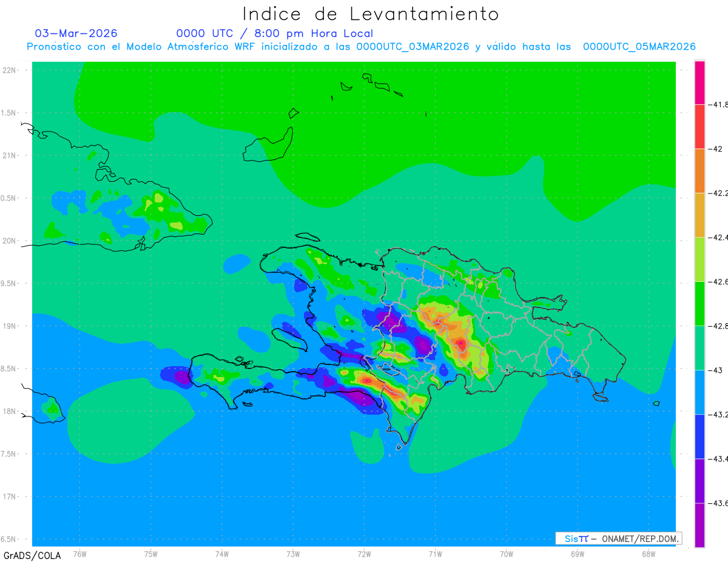Click the '71W' longitude label
The height and width of the screenshot is (562, 728).
pos(435,553)
